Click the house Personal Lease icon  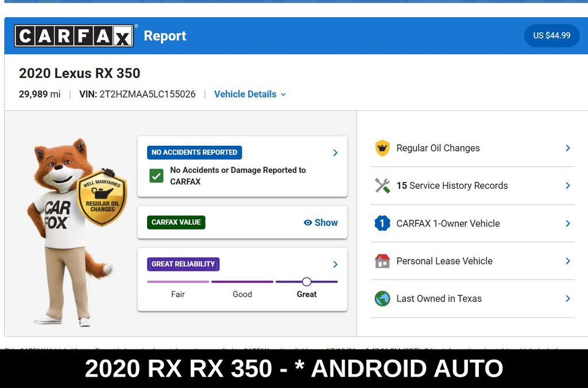pyautogui.click(x=382, y=261)
